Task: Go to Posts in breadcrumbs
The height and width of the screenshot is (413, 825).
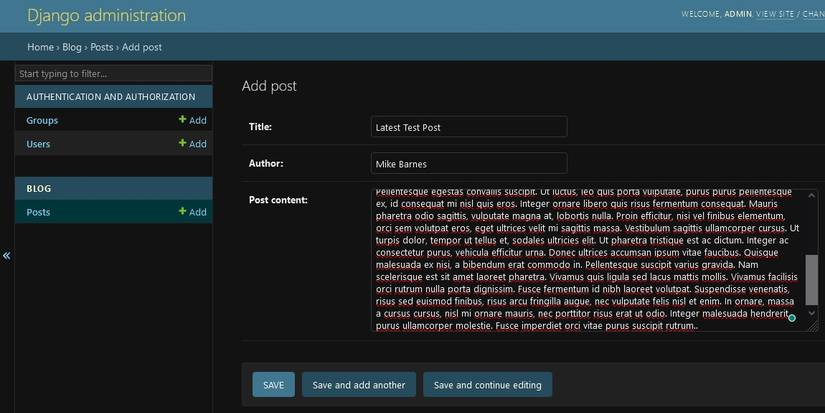Action: click(x=102, y=47)
